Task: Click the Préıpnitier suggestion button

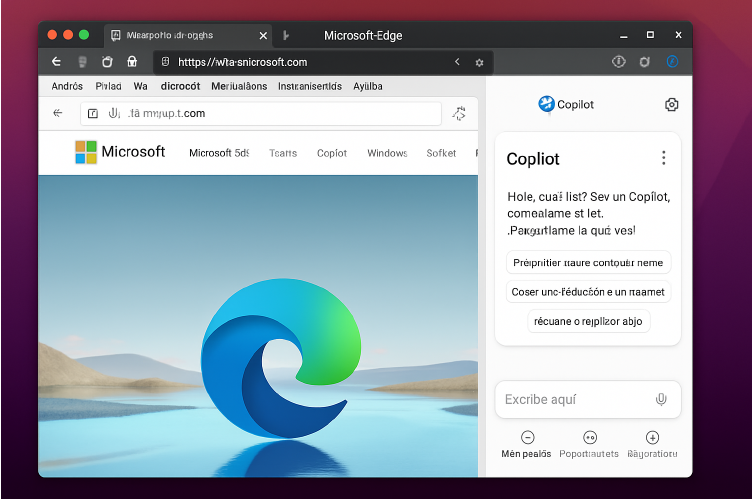Action: [x=588, y=262]
